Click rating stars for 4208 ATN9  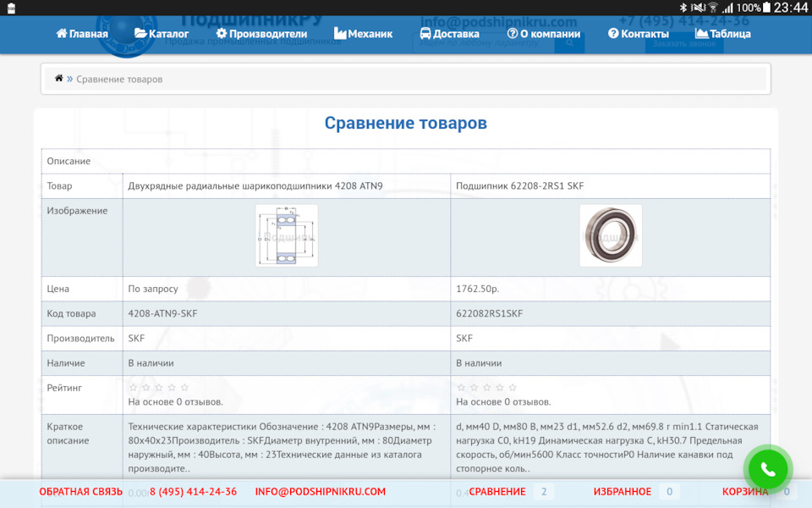tap(159, 387)
